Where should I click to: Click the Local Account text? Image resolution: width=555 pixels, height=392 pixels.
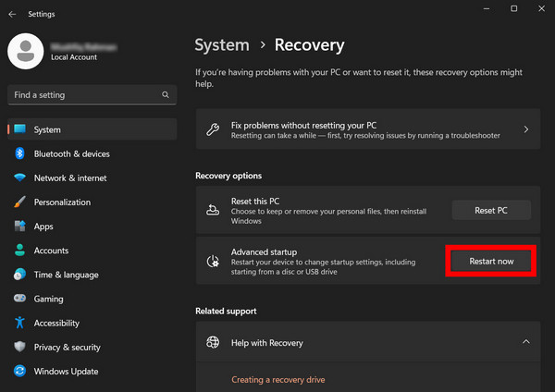pyautogui.click(x=74, y=57)
